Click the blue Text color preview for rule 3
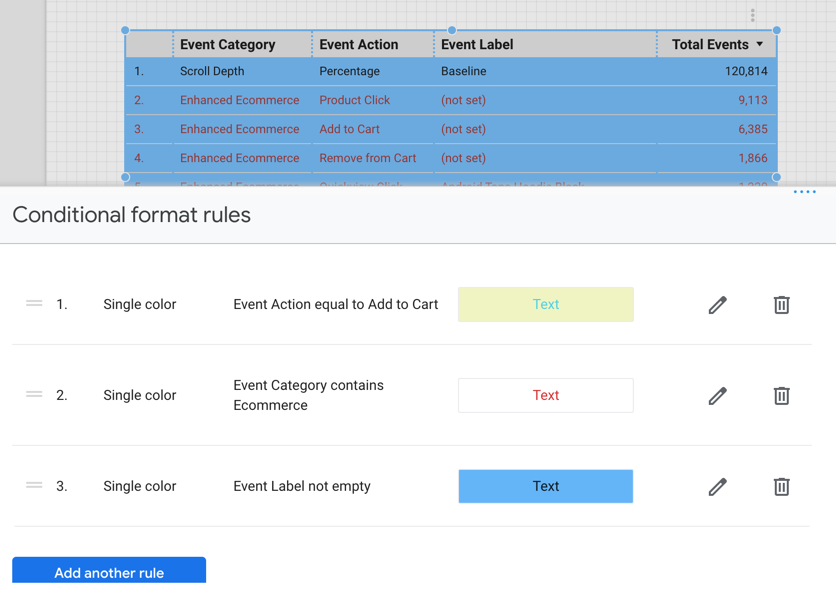 click(545, 486)
